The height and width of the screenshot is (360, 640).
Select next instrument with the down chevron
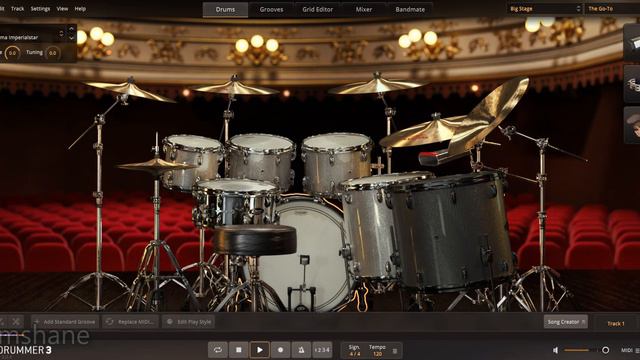71,38
